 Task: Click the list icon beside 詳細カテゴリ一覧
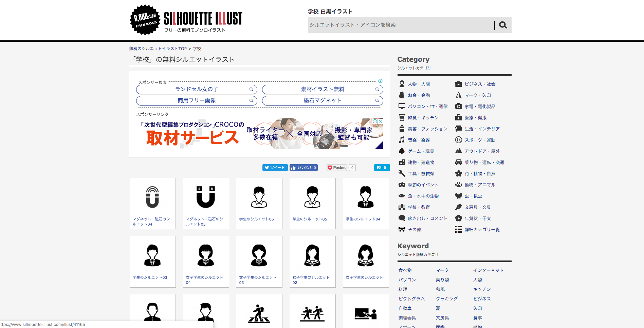point(459,229)
